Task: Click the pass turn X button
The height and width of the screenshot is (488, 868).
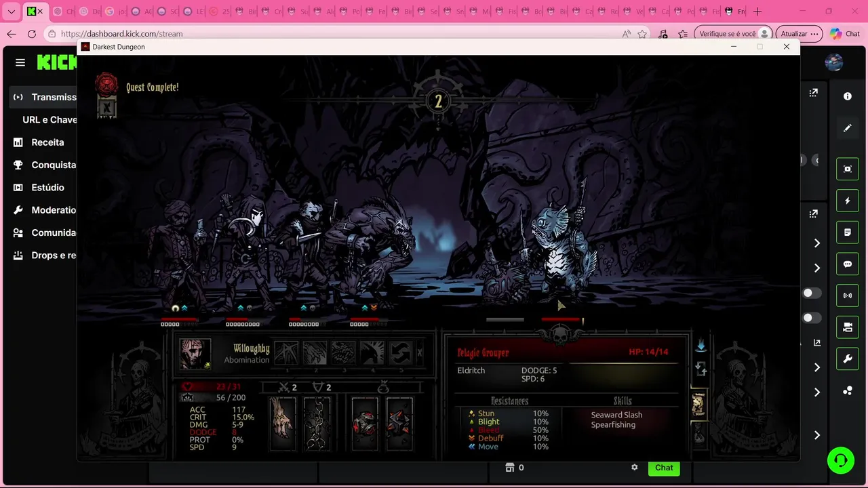Action: coord(420,352)
